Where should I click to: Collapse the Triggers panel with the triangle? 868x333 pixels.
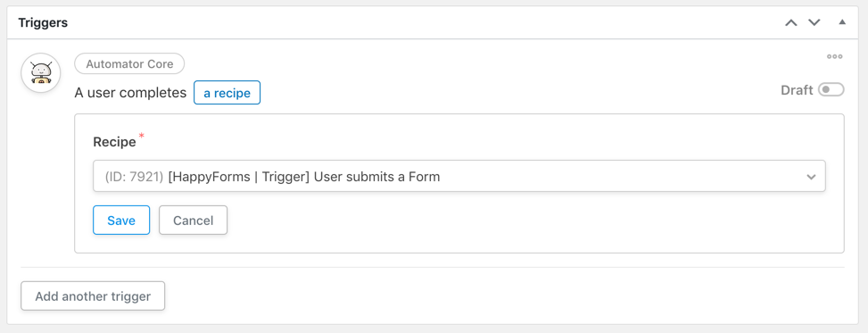click(842, 22)
